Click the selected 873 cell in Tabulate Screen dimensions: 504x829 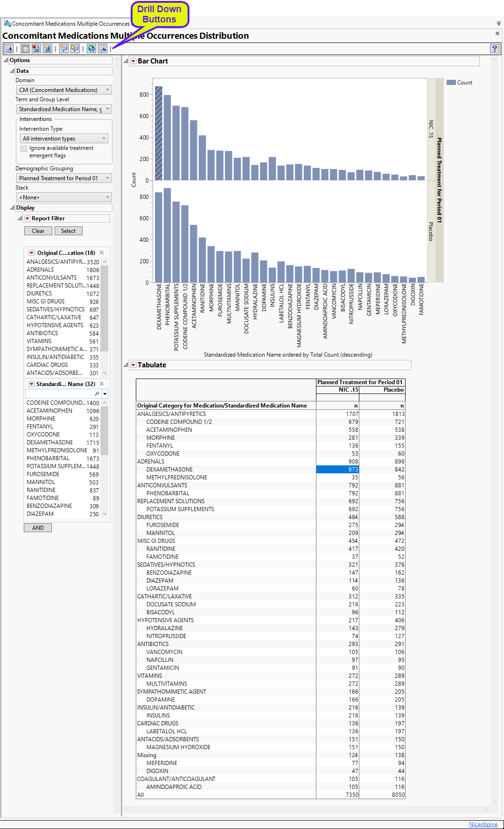338,470
